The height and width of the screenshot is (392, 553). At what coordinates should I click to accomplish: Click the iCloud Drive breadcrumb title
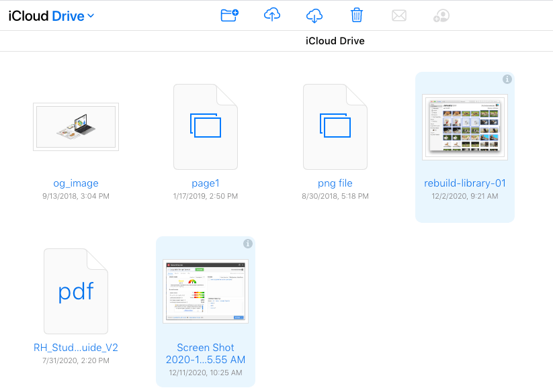point(335,40)
